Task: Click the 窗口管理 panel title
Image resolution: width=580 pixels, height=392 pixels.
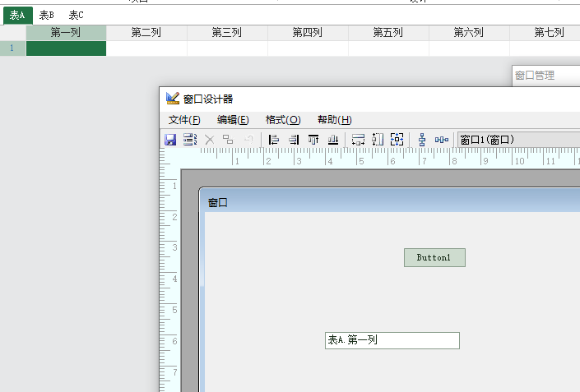Action: tap(535, 76)
